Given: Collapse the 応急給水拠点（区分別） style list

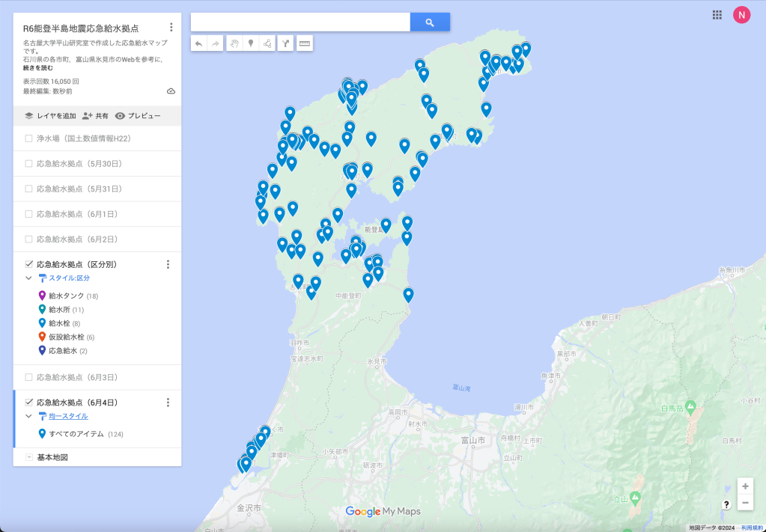Looking at the screenshot, I should tap(28, 278).
